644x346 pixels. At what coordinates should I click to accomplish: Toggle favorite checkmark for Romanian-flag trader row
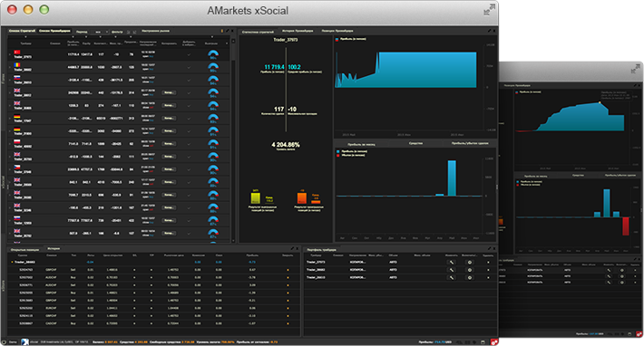[x=189, y=67]
